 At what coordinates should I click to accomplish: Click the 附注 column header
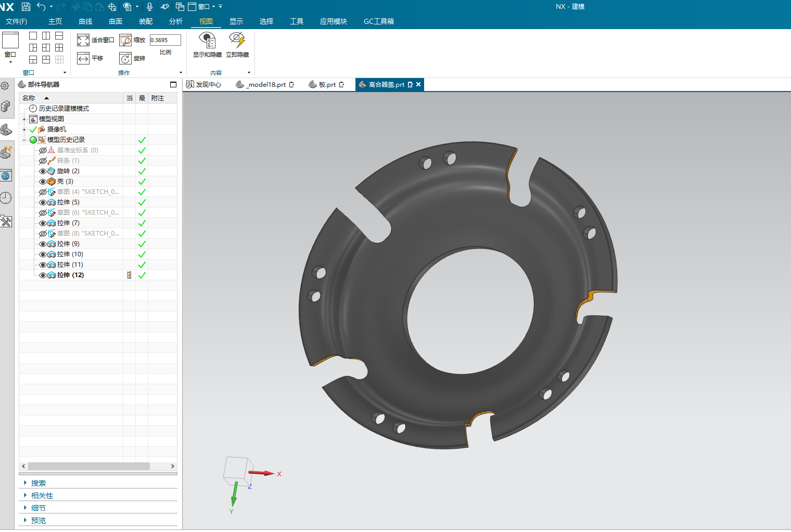pyautogui.click(x=162, y=98)
